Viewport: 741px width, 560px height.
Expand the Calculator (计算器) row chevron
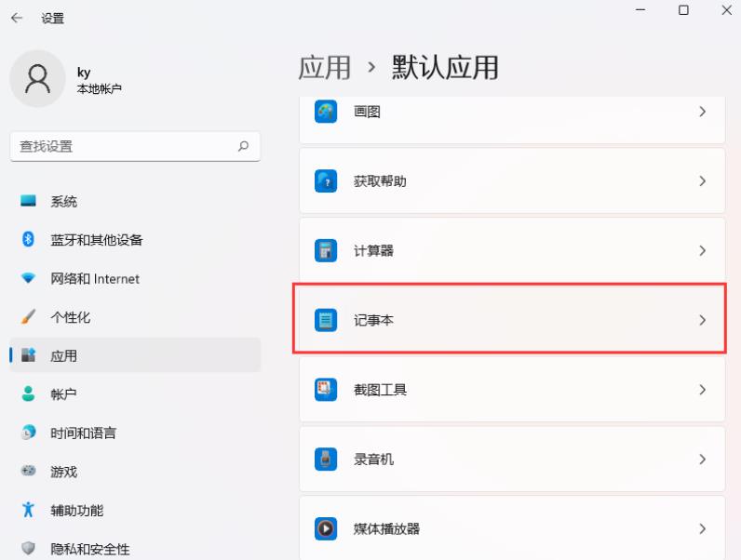tap(703, 251)
